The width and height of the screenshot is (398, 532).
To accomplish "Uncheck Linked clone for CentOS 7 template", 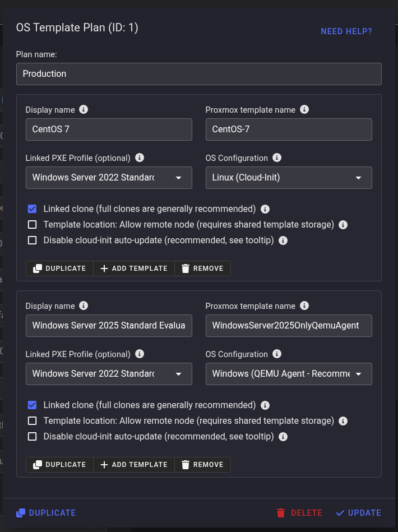I will coord(33,209).
